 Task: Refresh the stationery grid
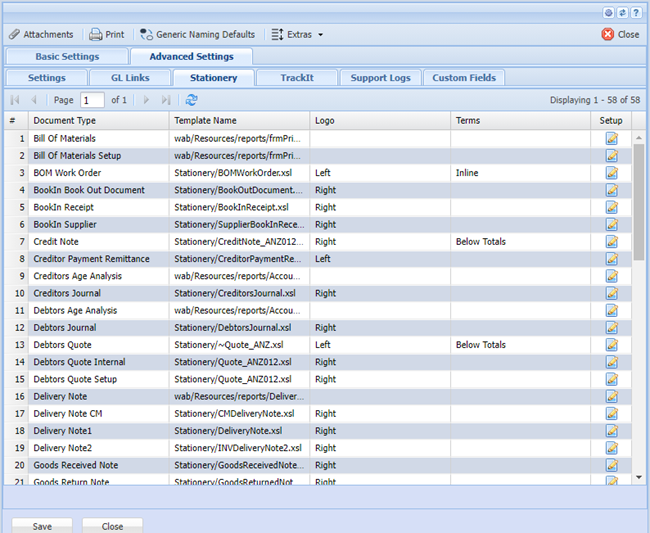[x=192, y=100]
